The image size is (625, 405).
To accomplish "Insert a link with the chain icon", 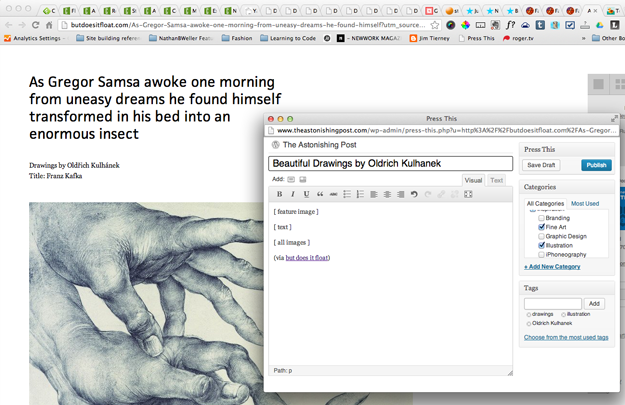I will (x=441, y=194).
